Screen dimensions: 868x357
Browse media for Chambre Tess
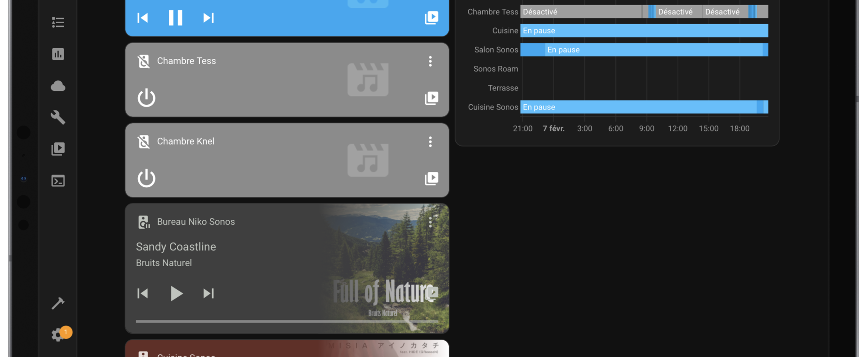[x=432, y=98]
